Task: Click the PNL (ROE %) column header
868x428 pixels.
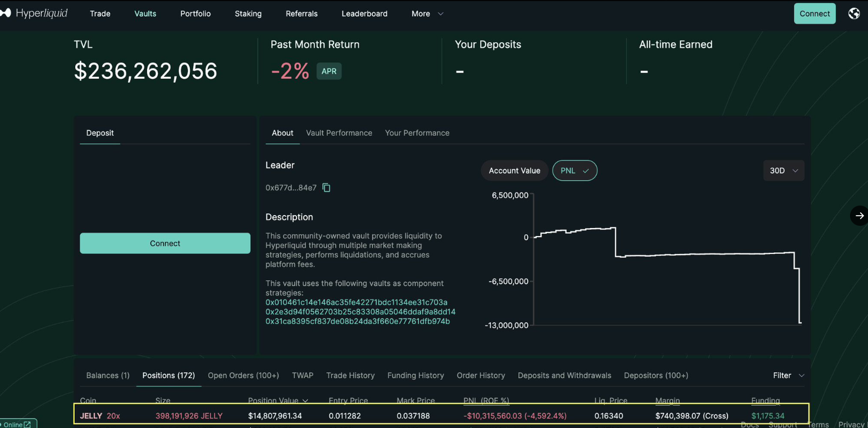Action: click(x=486, y=400)
